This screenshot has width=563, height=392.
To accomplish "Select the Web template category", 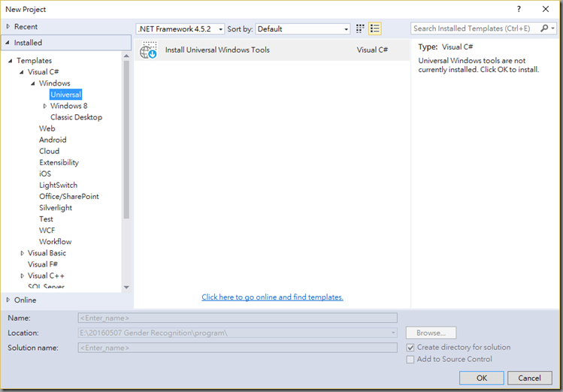I will (47, 128).
